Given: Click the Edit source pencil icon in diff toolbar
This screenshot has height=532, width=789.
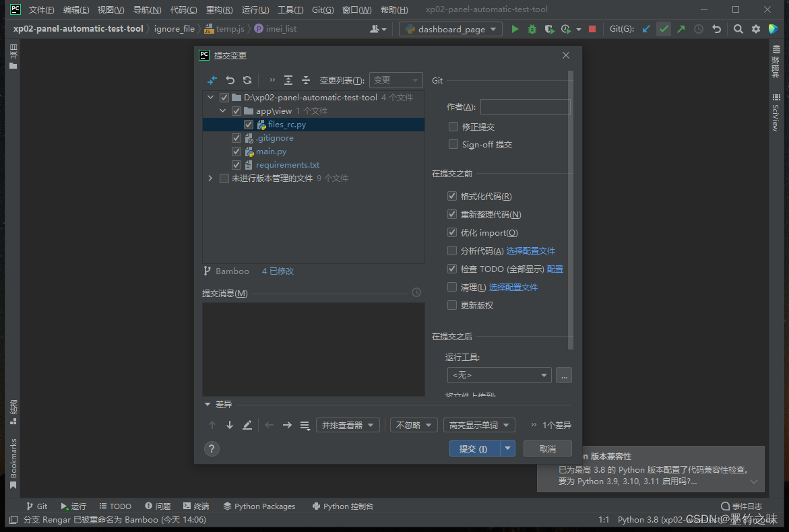Looking at the screenshot, I should [x=247, y=424].
